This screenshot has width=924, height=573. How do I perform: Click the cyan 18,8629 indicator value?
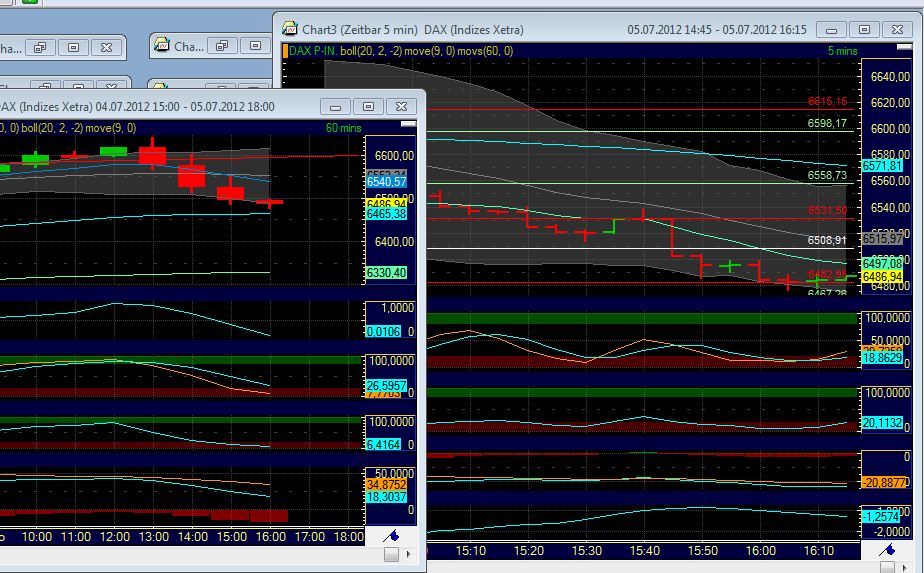pos(882,358)
